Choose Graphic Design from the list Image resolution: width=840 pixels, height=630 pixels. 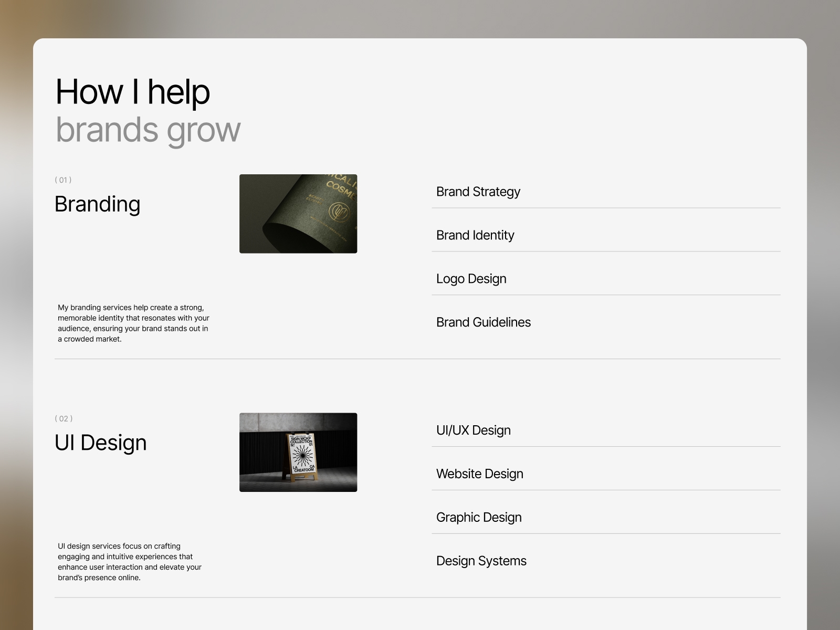tap(606, 518)
